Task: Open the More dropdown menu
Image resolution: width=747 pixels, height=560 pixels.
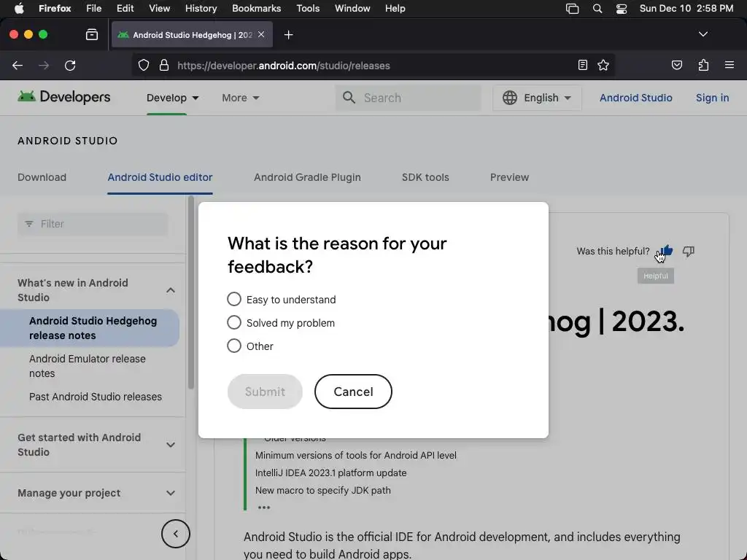Action: tap(241, 98)
